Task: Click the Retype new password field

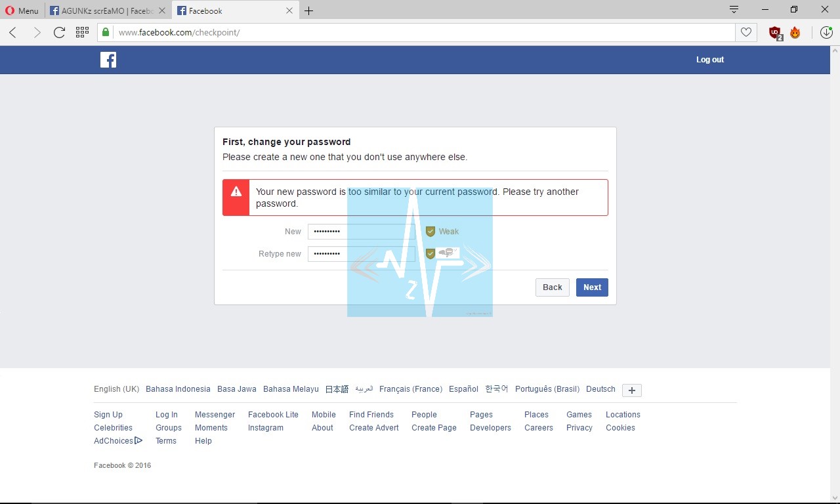Action: click(x=362, y=254)
